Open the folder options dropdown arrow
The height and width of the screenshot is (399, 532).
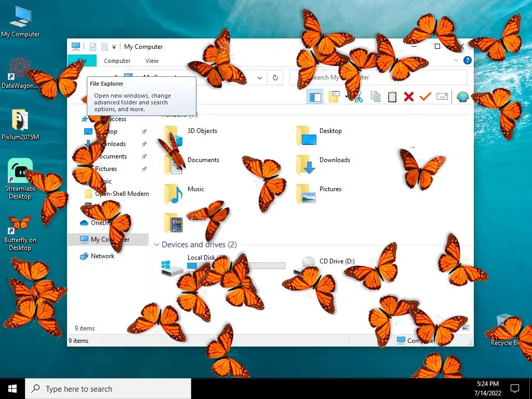(x=346, y=97)
